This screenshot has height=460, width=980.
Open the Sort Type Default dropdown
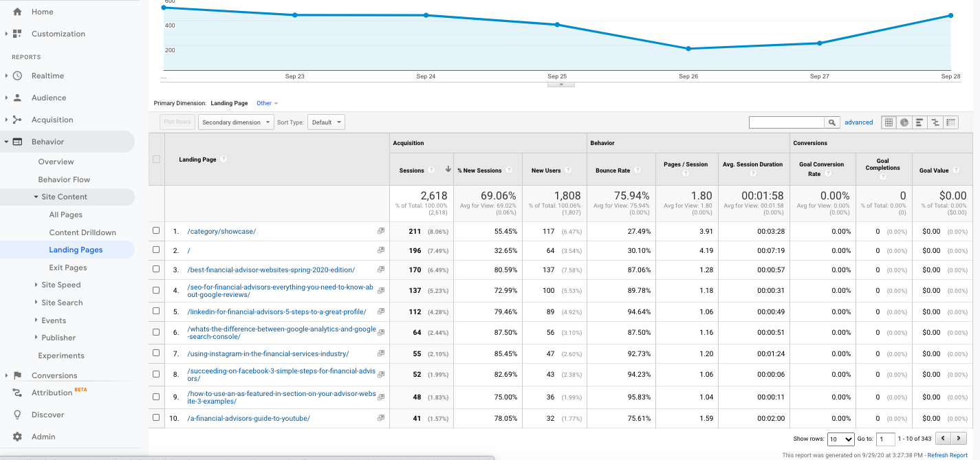(326, 122)
